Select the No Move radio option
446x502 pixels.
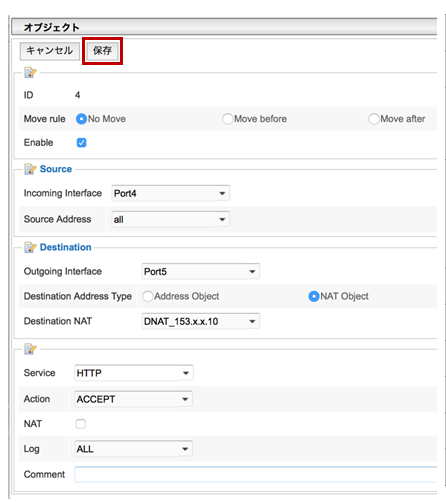[x=81, y=119]
